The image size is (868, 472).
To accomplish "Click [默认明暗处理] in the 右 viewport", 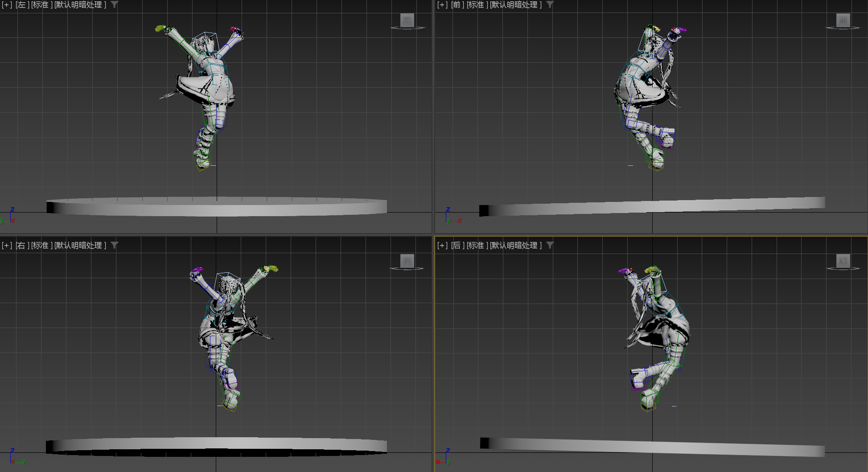I will tap(80, 245).
